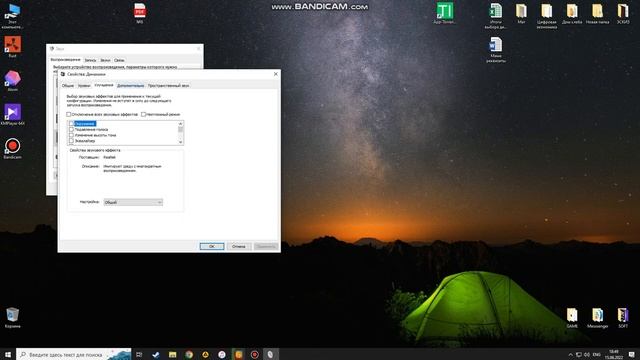Click the 'Отмена' button

[239, 247]
